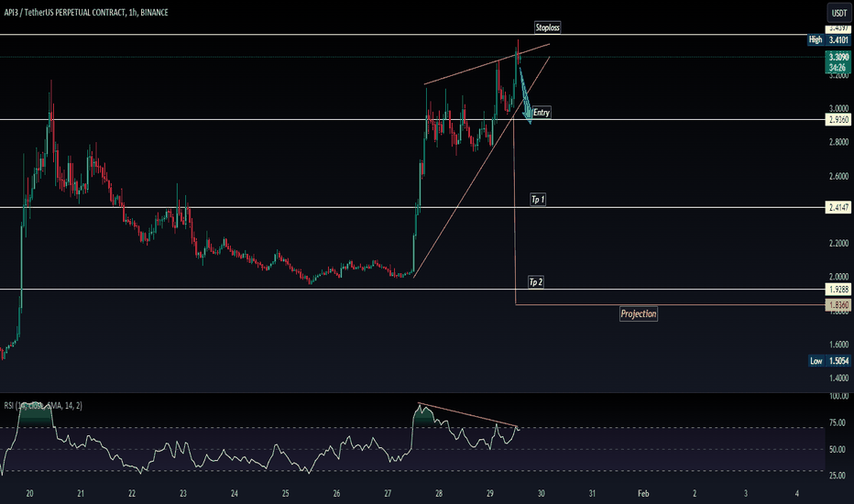
Task: Click the RSI 50.00 scale value
Action: click(838, 450)
